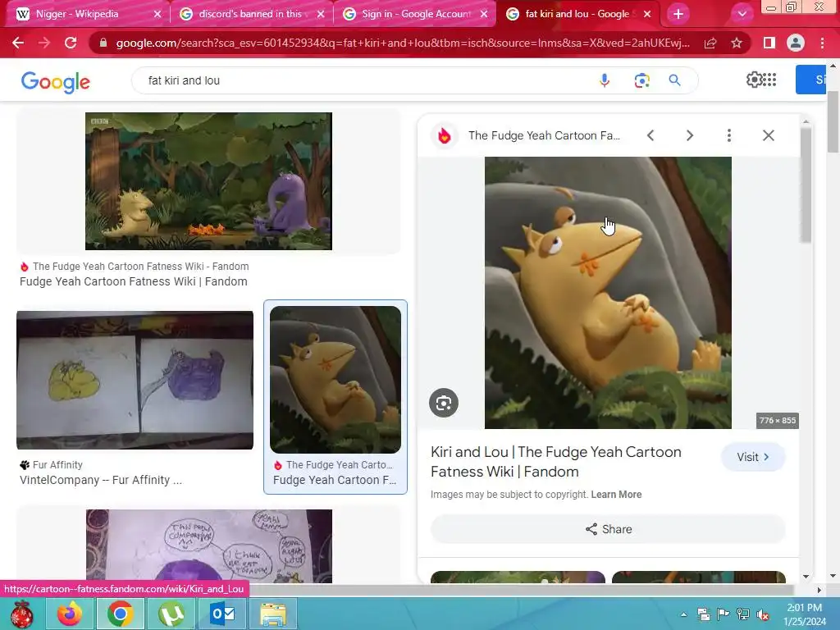This screenshot has width=840, height=630.
Task: Click the horizontal scrollbar at page bottom
Action: point(521,590)
